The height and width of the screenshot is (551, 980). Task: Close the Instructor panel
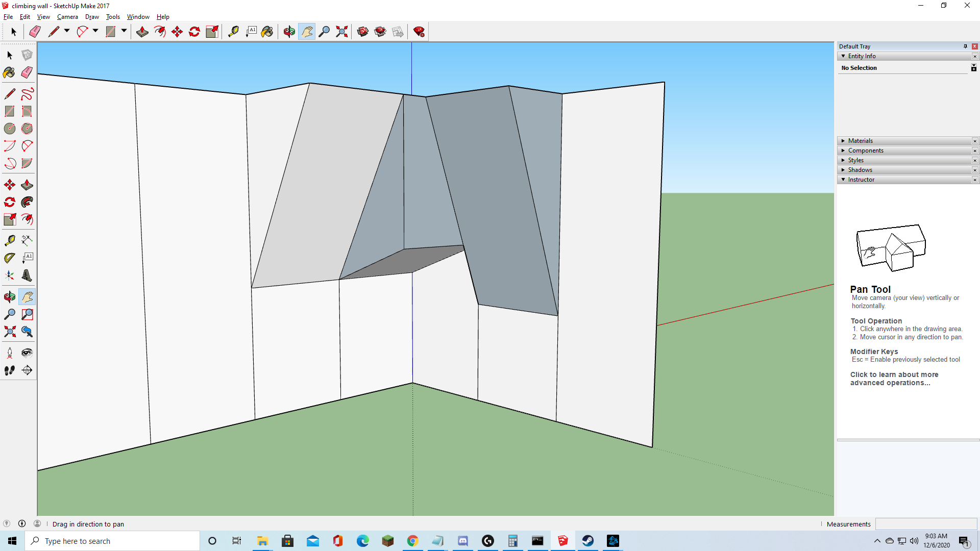coord(975,180)
